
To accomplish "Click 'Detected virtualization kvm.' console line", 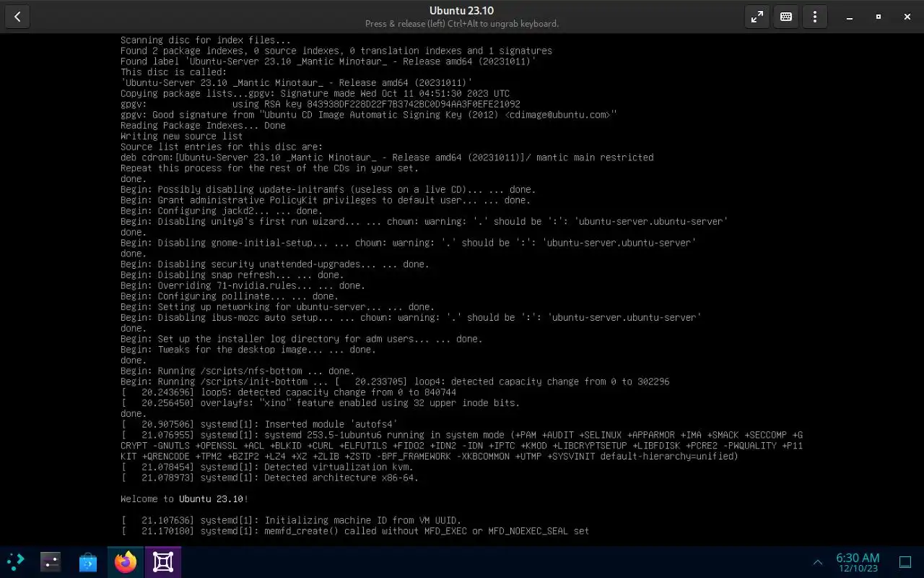I will (x=270, y=467).
